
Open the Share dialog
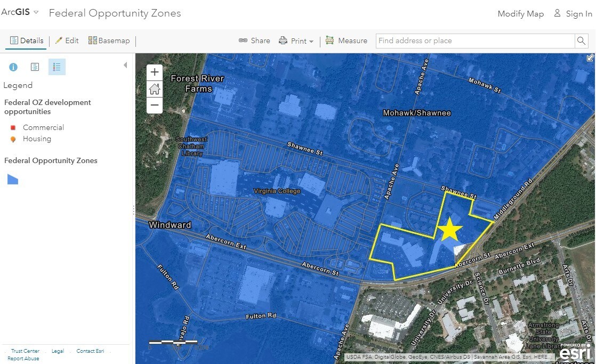(254, 41)
